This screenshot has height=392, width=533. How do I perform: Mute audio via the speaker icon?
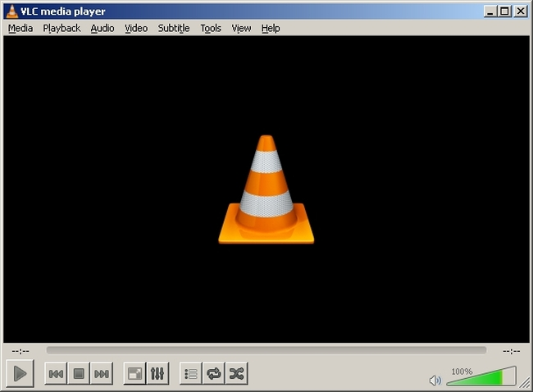[x=435, y=380]
